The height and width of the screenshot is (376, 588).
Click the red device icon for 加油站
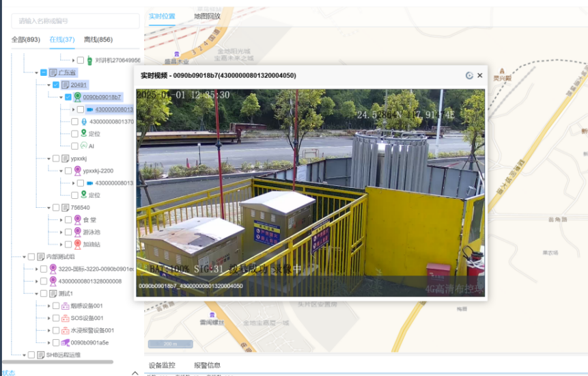pyautogui.click(x=77, y=244)
